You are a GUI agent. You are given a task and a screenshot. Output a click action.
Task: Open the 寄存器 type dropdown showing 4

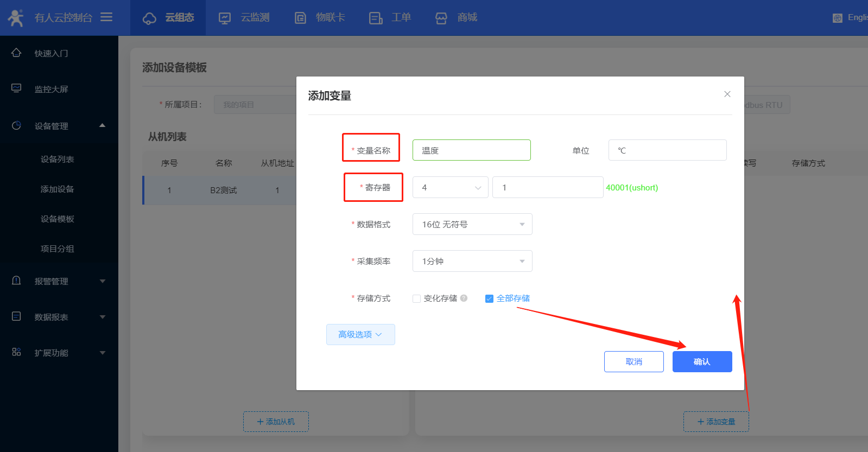pos(450,187)
